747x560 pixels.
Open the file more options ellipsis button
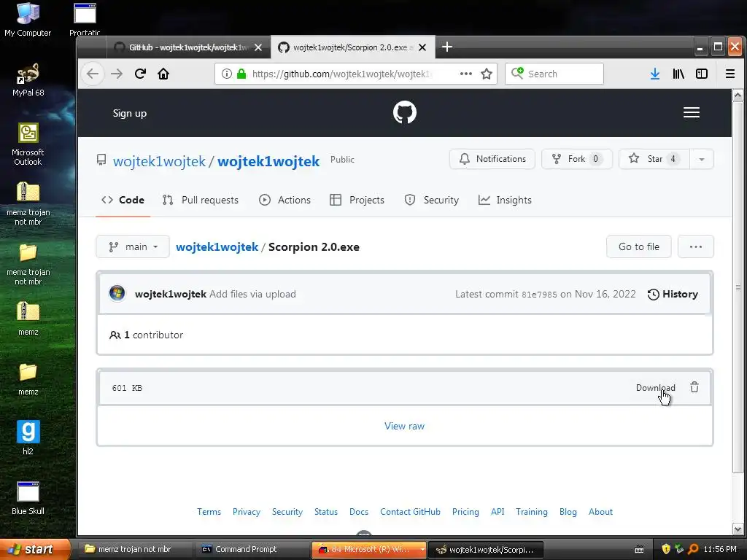[695, 246]
